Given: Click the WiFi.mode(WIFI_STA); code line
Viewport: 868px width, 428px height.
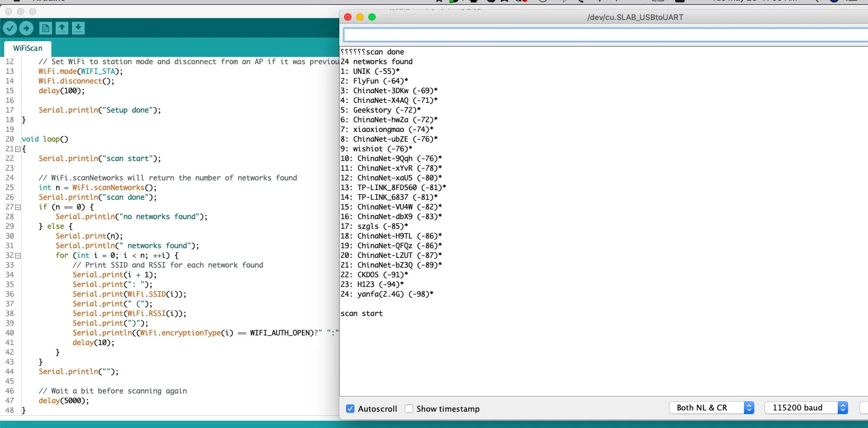Looking at the screenshot, I should coord(80,71).
